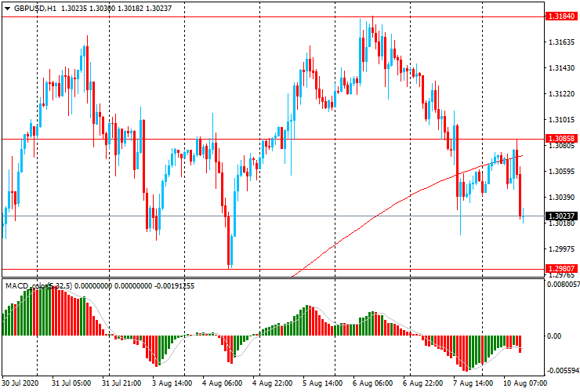Select the 1.31220 price axis value
This screenshot has height=392, width=580.
tap(561, 94)
